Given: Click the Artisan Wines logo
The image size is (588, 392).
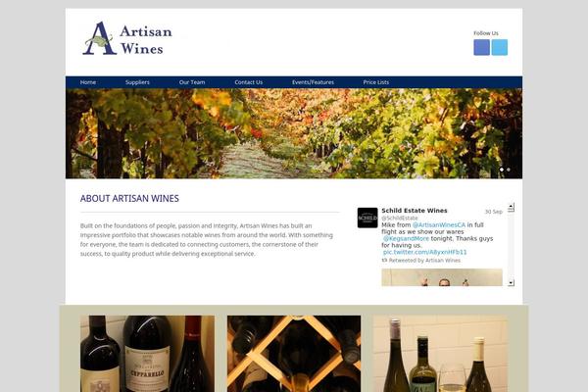Looking at the screenshot, I should coord(127,38).
